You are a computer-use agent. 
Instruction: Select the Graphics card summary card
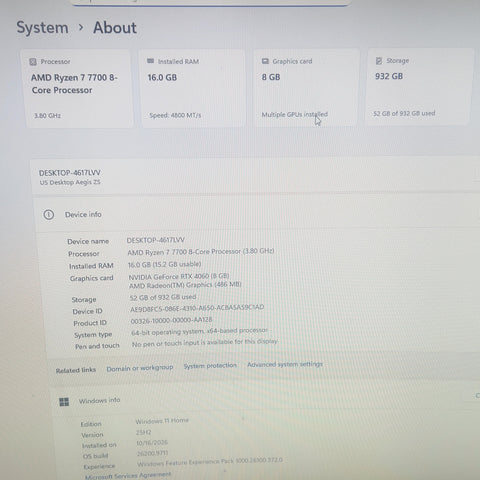pos(306,88)
